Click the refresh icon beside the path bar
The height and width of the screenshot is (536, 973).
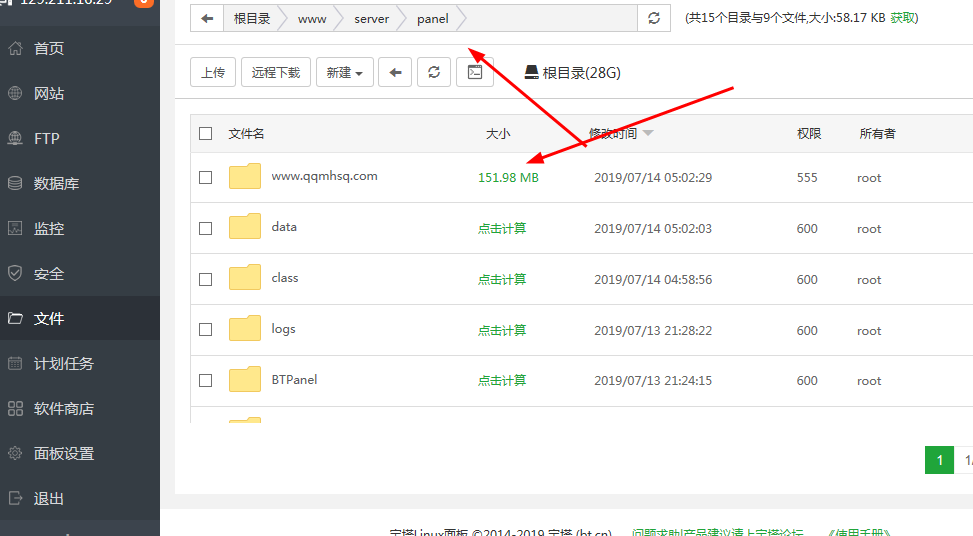tap(654, 19)
